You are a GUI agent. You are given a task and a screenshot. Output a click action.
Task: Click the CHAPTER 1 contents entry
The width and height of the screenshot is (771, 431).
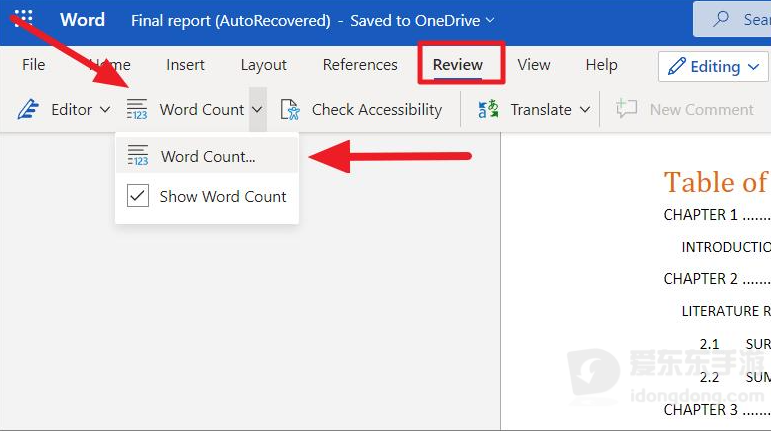(x=716, y=215)
